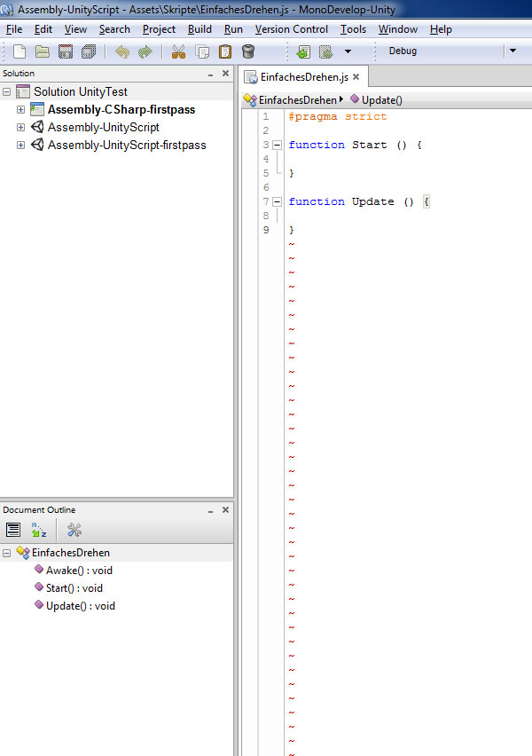The width and height of the screenshot is (532, 756).
Task: Select Solution UnityTest in the tree
Action: point(81,91)
